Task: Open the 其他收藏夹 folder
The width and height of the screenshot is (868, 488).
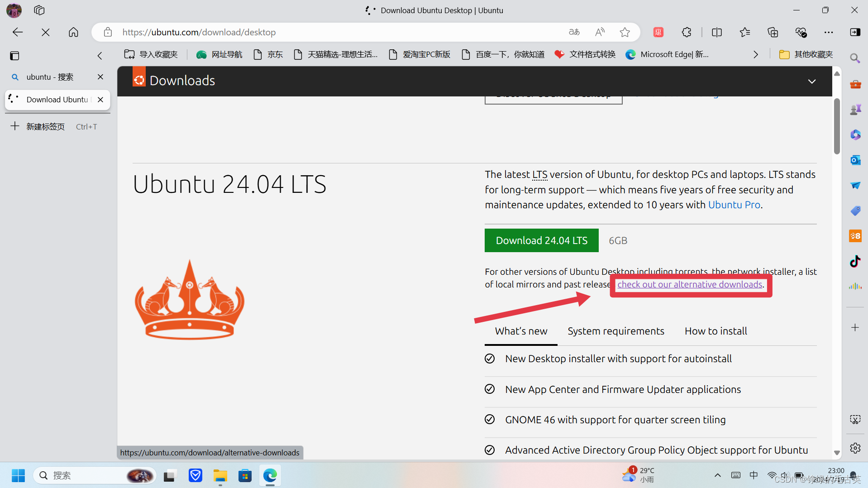Action: point(806,54)
